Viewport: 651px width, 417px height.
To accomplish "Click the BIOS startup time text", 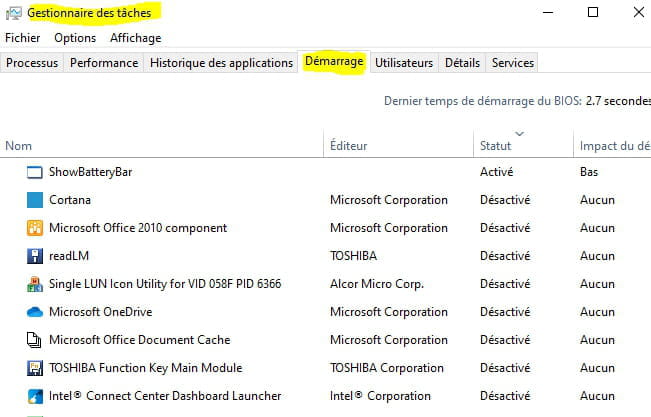I will coord(517,101).
